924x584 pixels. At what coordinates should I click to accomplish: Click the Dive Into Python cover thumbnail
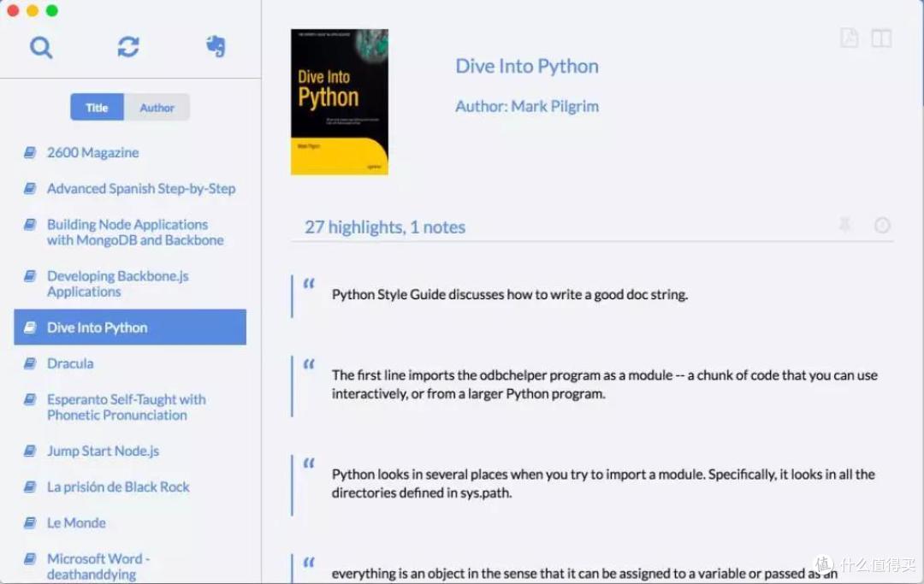(340, 102)
